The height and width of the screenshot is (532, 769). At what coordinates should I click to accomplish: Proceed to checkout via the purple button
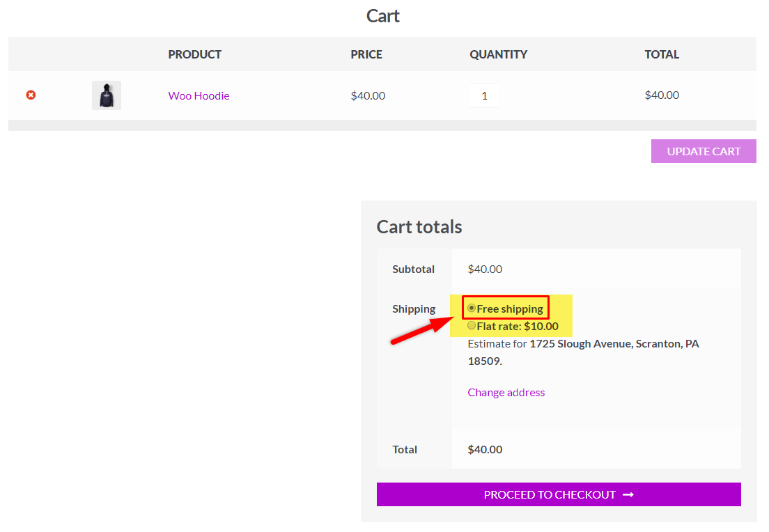[x=550, y=494]
